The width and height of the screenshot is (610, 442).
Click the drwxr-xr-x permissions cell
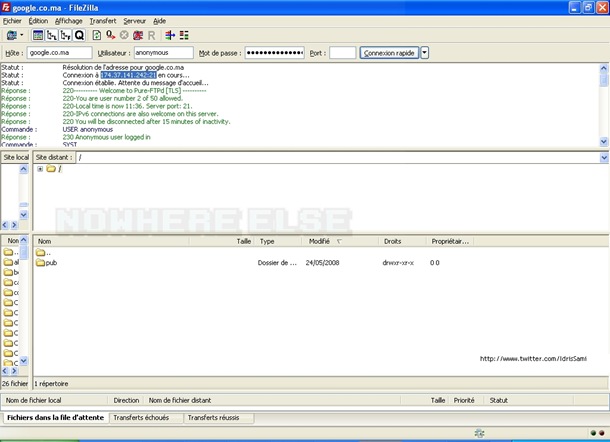398,263
